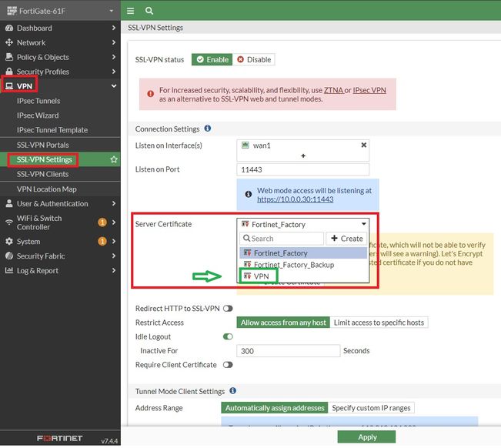This screenshot has height=448, width=501.
Task: Expand the Network menu chevron
Action: point(114,42)
